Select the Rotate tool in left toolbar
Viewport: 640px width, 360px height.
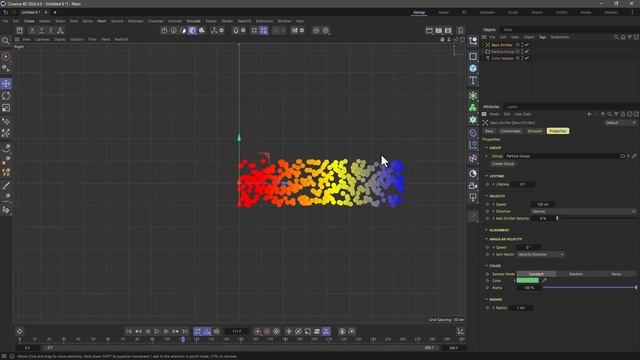tap(6, 96)
